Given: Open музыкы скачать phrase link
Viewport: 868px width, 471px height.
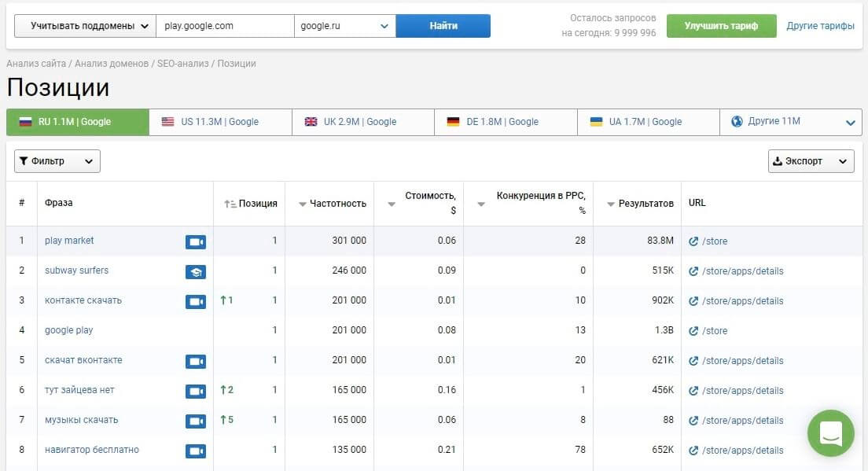Looking at the screenshot, I should tap(82, 420).
